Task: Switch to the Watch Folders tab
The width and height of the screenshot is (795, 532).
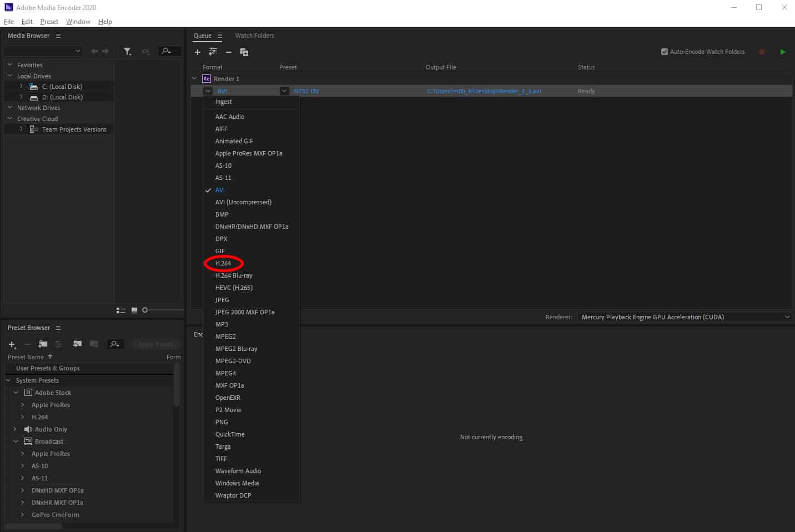Action: pyautogui.click(x=254, y=36)
